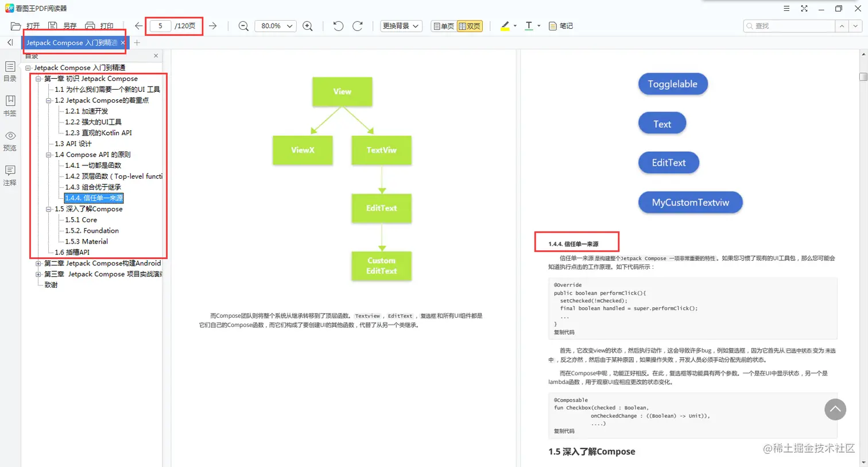
Task: Rotate page clockwise
Action: 358,26
